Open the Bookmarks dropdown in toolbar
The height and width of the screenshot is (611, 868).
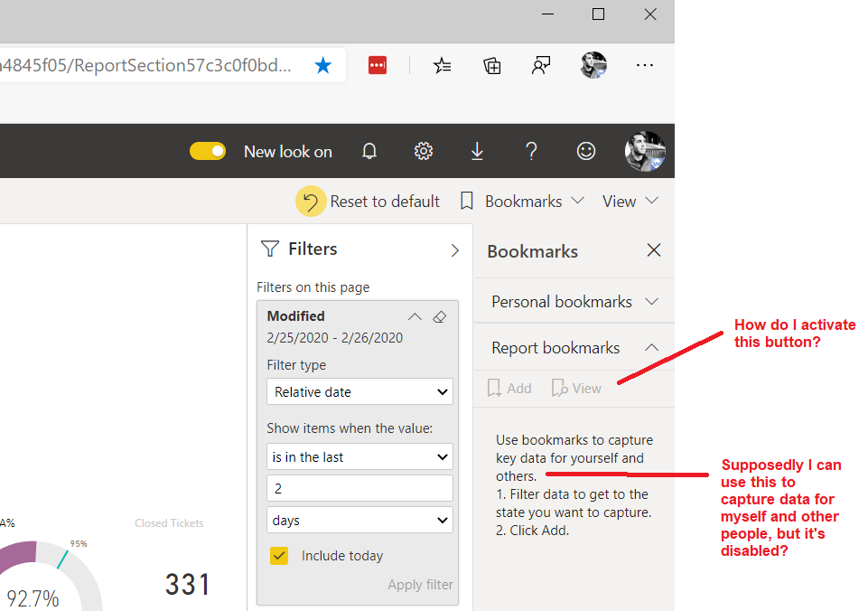click(x=522, y=201)
